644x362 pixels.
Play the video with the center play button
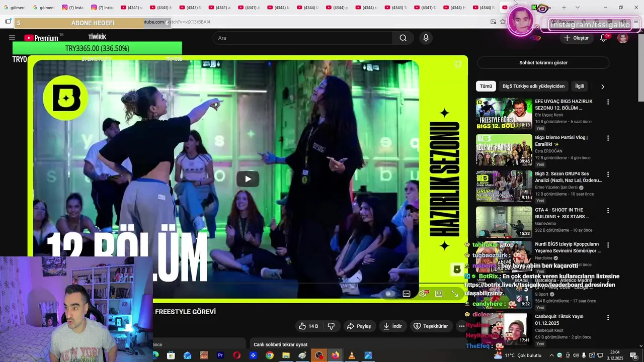[x=248, y=179]
